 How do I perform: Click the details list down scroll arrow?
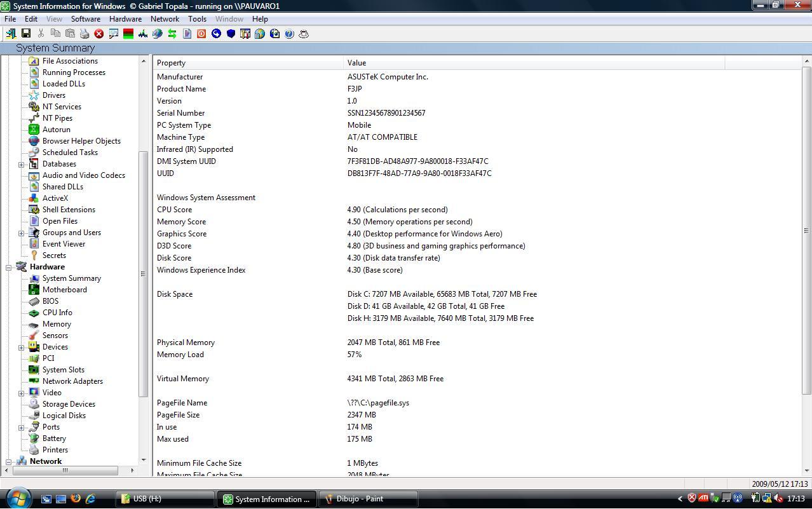pyautogui.click(x=807, y=470)
